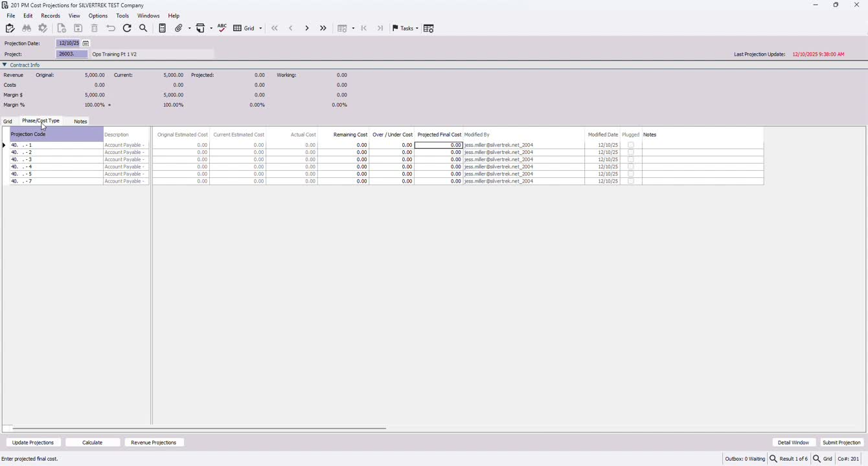Click the edit record clipboard icon
Image resolution: width=868 pixels, height=466 pixels.
[x=10, y=28]
